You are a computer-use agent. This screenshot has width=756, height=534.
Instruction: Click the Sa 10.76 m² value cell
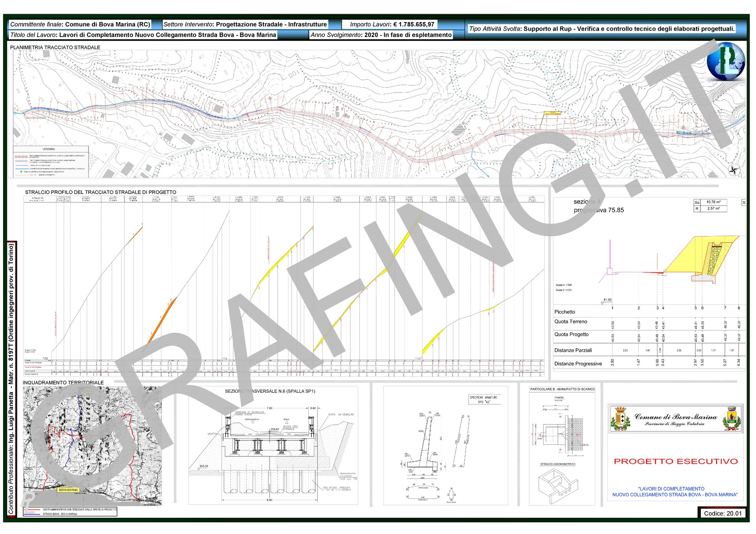coord(713,202)
